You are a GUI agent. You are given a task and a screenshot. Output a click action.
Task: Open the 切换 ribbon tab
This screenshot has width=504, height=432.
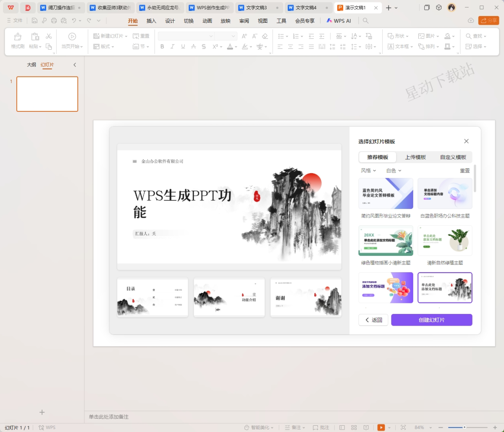coord(189,21)
